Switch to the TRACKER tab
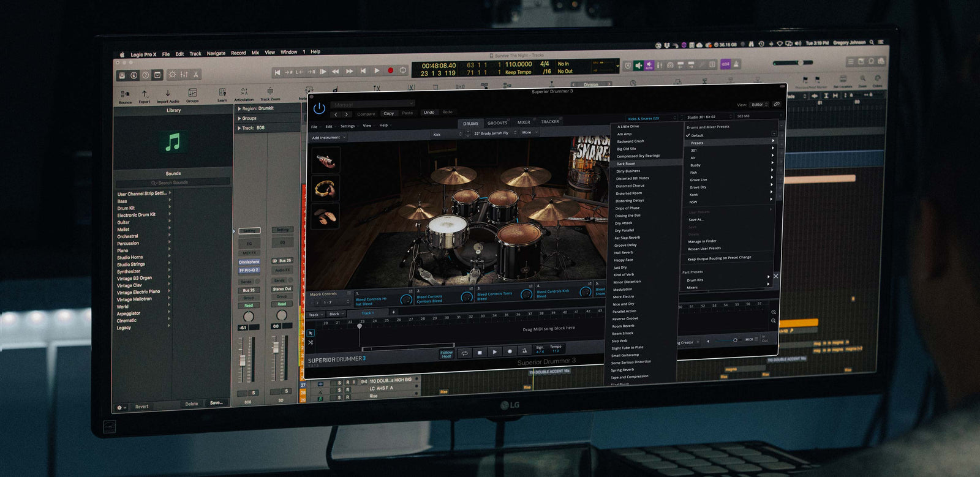 (x=549, y=121)
